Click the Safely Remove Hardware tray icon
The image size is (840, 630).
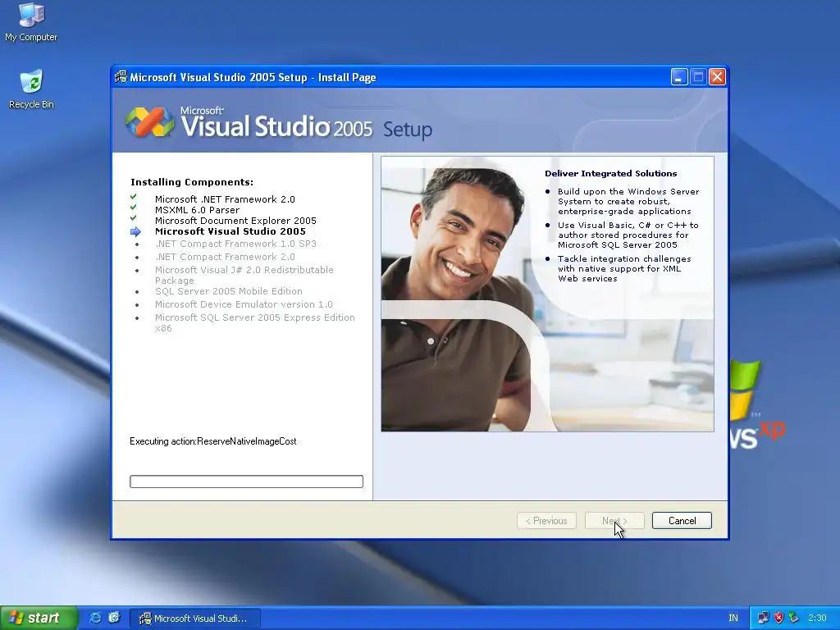coord(793,618)
